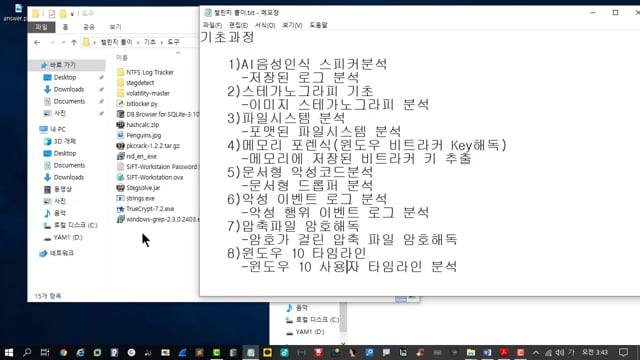
Task: Open the 보기 ribbon tab in Explorer
Action: [115, 27]
